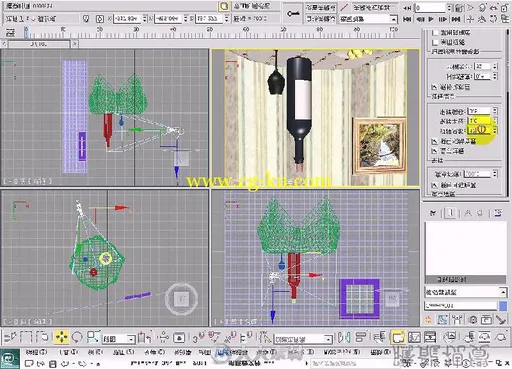Click the object color swatch beside the name field
Viewport: 512px width, 369px height.
click(503, 305)
